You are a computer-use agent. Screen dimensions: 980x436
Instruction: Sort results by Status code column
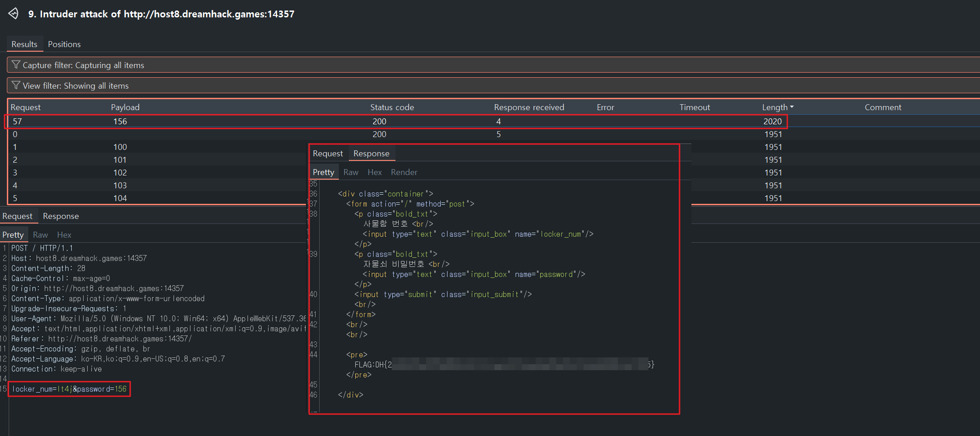click(392, 107)
